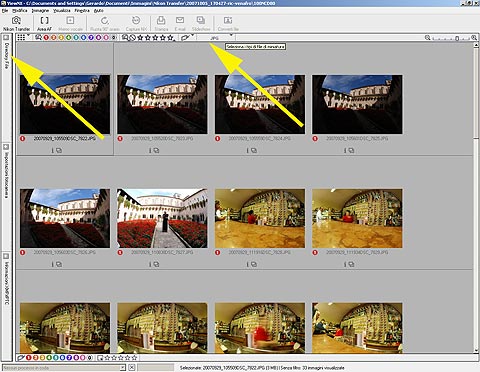Click the zoom-out magnifier by thumbnail slider

point(428,38)
